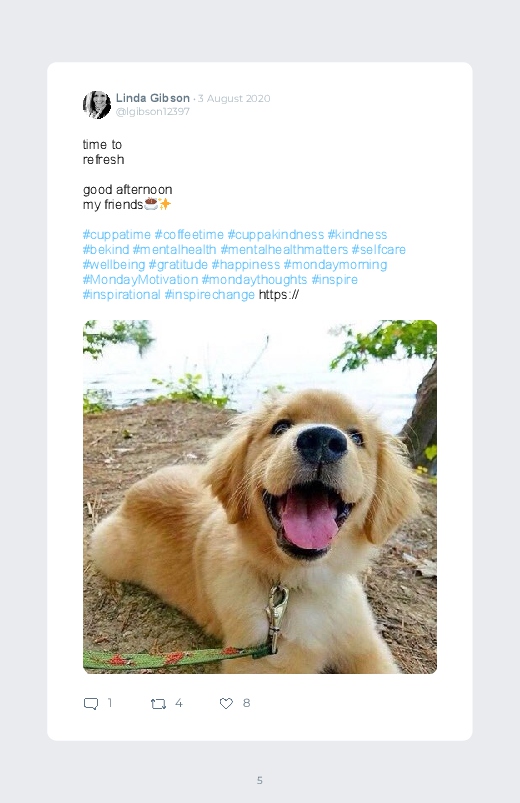Click the retweet arrows icon

coord(158,704)
